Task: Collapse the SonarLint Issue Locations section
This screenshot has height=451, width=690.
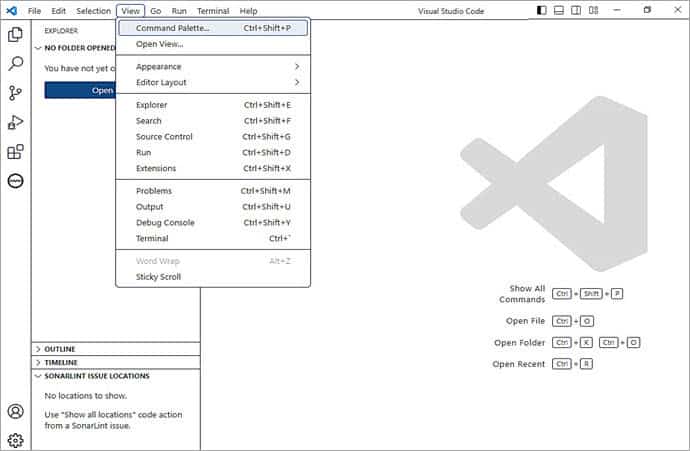Action: click(x=96, y=376)
